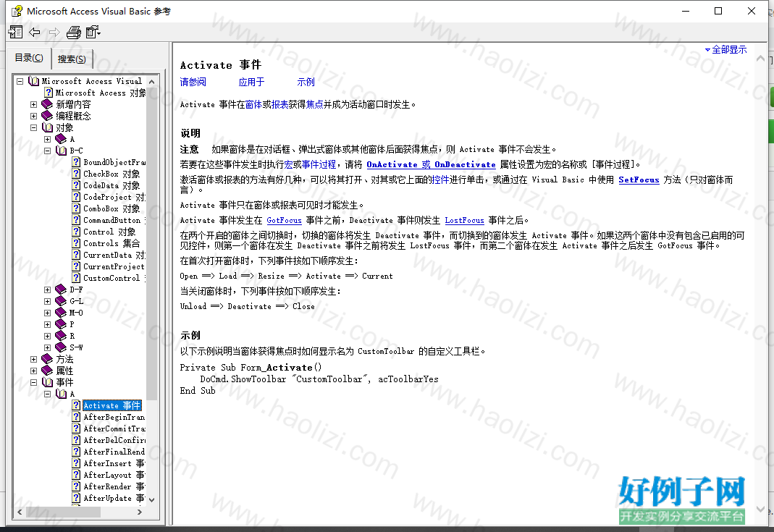Click the 应用于 link

coord(251,82)
